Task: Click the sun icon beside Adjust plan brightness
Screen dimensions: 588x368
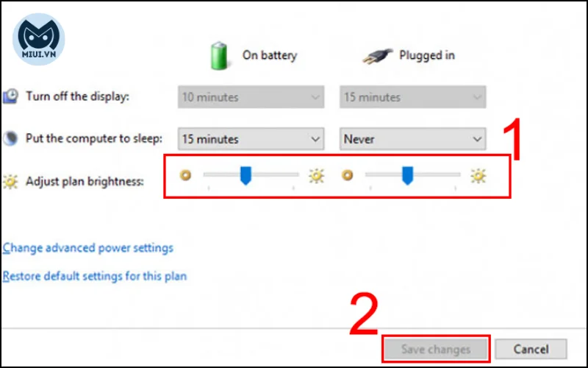Action: (10, 181)
